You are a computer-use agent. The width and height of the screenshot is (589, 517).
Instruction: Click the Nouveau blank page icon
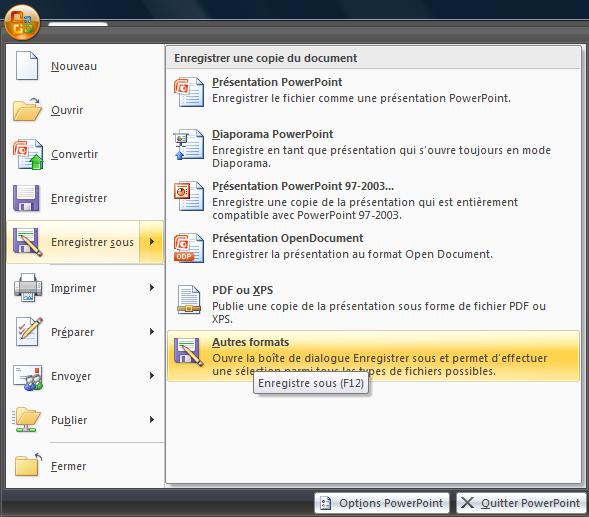27,66
